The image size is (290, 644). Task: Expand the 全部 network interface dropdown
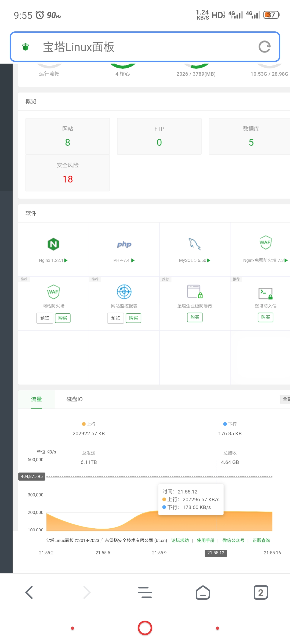[285, 399]
